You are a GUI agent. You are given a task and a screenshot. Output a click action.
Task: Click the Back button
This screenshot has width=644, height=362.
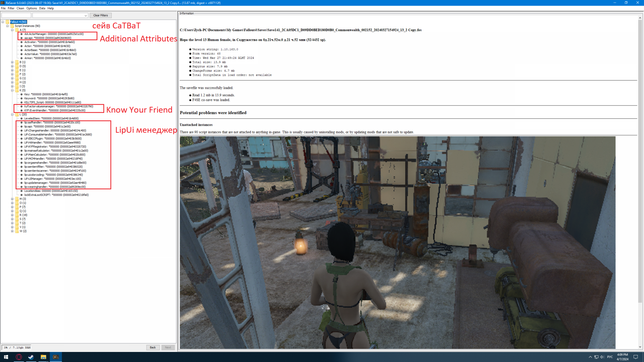153,347
